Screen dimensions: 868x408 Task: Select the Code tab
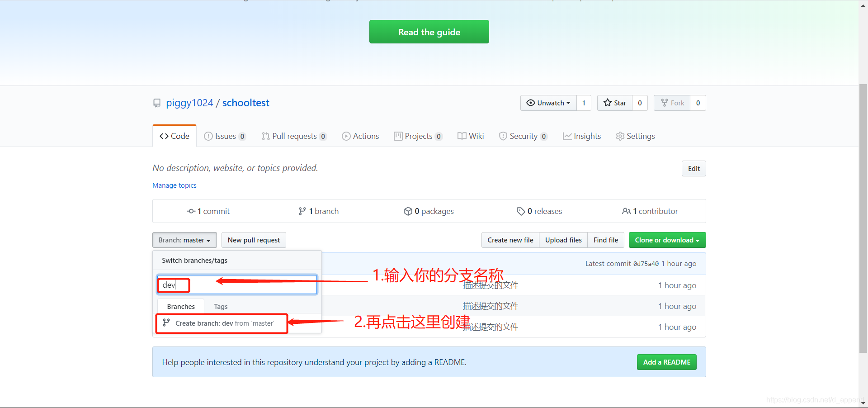[x=175, y=136]
